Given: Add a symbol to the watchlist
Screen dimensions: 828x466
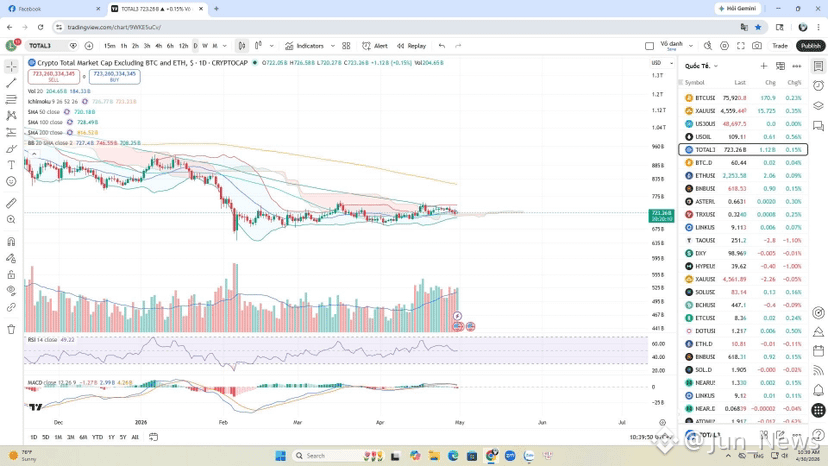Looking at the screenshot, I should (x=764, y=66).
